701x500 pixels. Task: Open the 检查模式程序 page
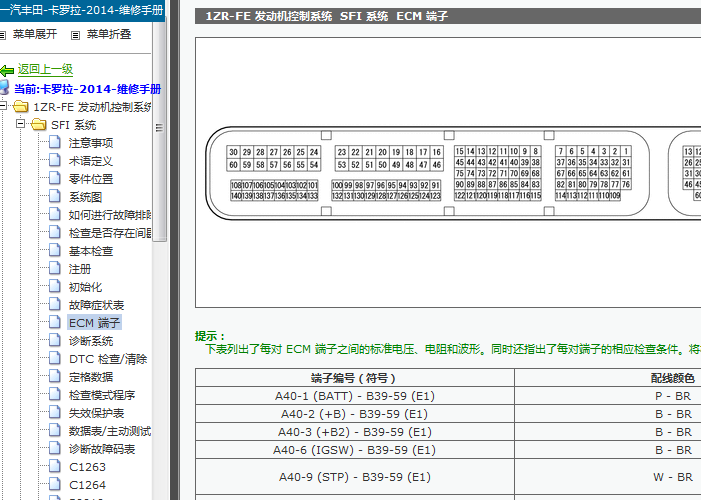click(x=102, y=395)
